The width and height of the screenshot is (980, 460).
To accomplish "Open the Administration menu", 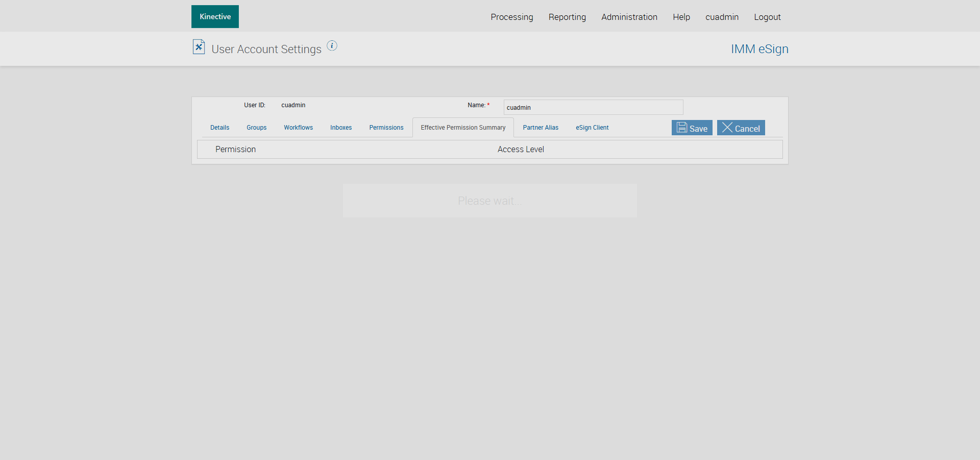I will coord(629,17).
